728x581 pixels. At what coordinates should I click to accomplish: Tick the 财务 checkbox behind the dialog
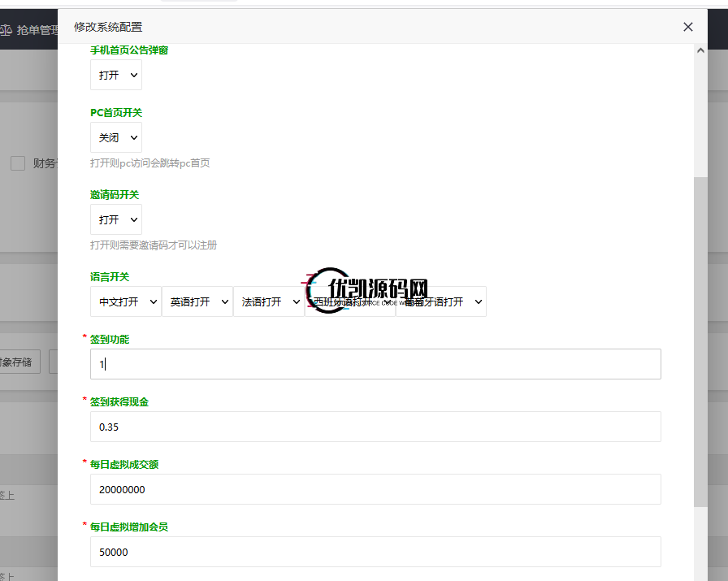click(x=18, y=163)
